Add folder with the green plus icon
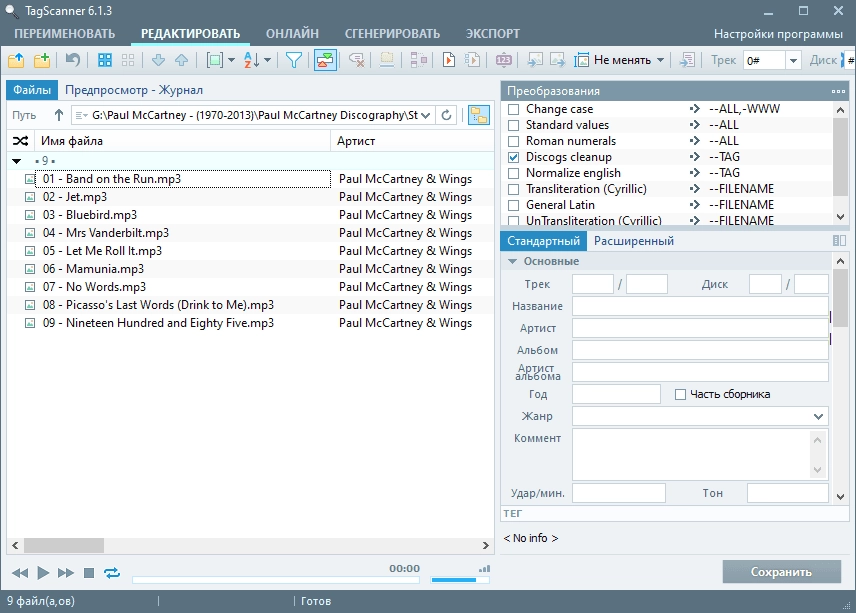The height and width of the screenshot is (613, 856). (x=41, y=60)
